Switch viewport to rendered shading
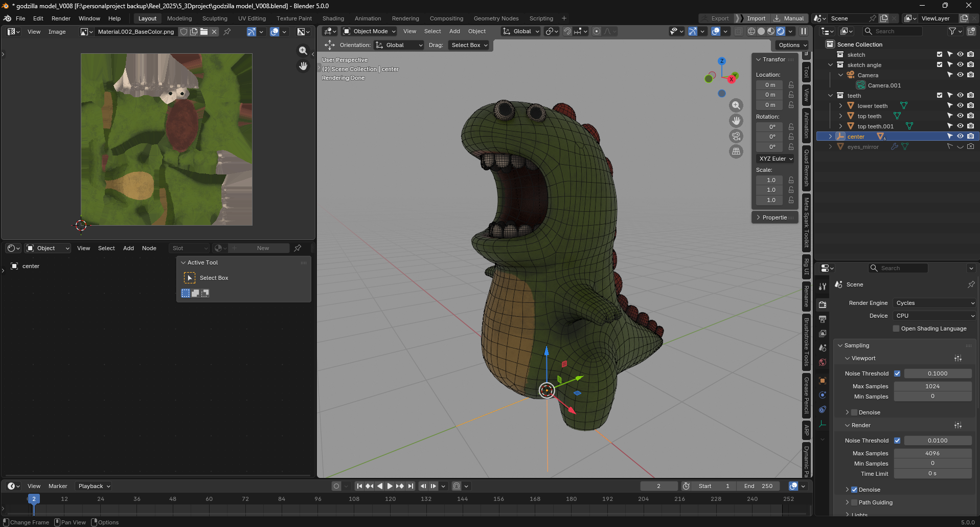The image size is (980, 527). [x=781, y=31]
